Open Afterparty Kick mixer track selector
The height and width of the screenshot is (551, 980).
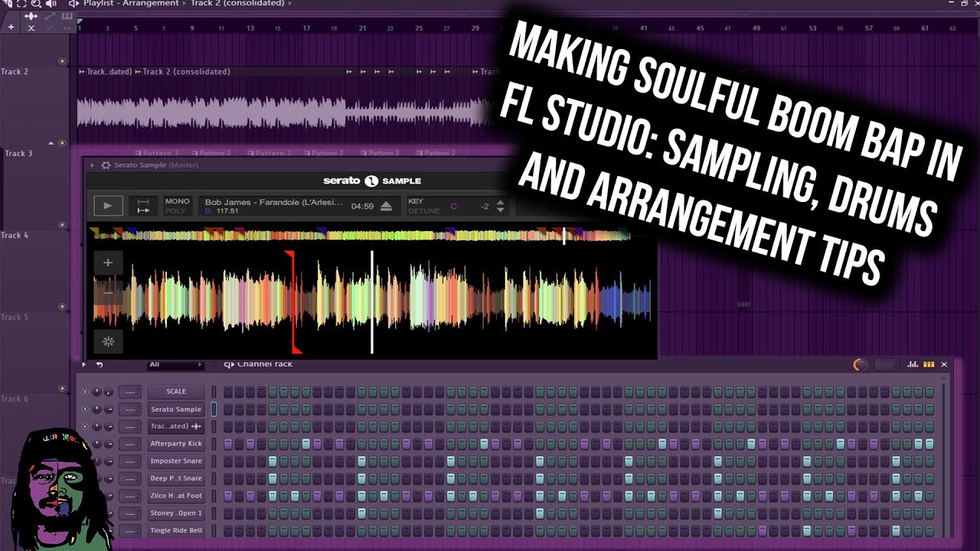(130, 444)
